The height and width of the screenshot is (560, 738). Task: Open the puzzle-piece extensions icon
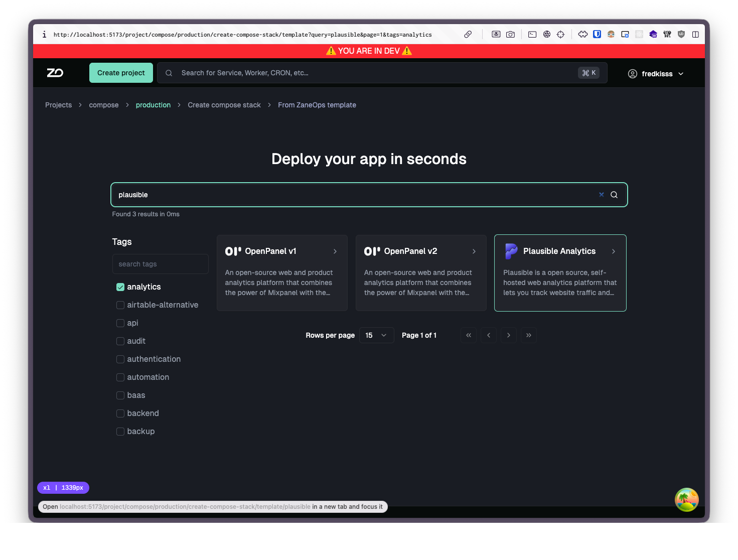[x=583, y=35]
